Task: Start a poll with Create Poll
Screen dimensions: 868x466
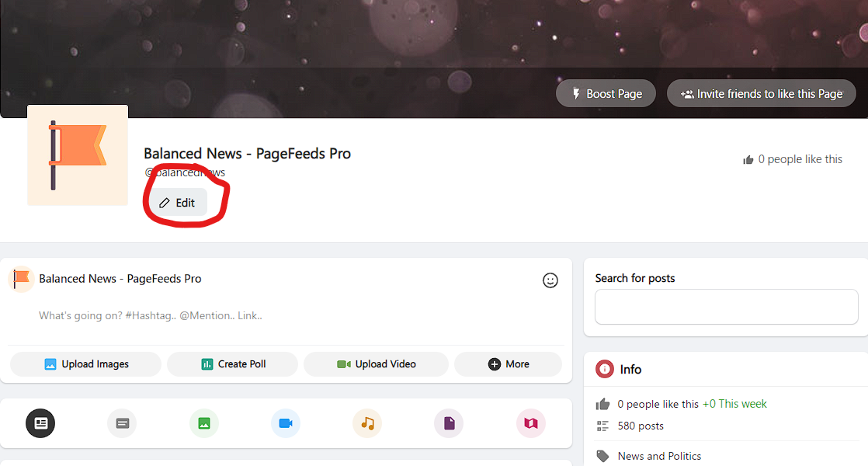Action: point(232,364)
